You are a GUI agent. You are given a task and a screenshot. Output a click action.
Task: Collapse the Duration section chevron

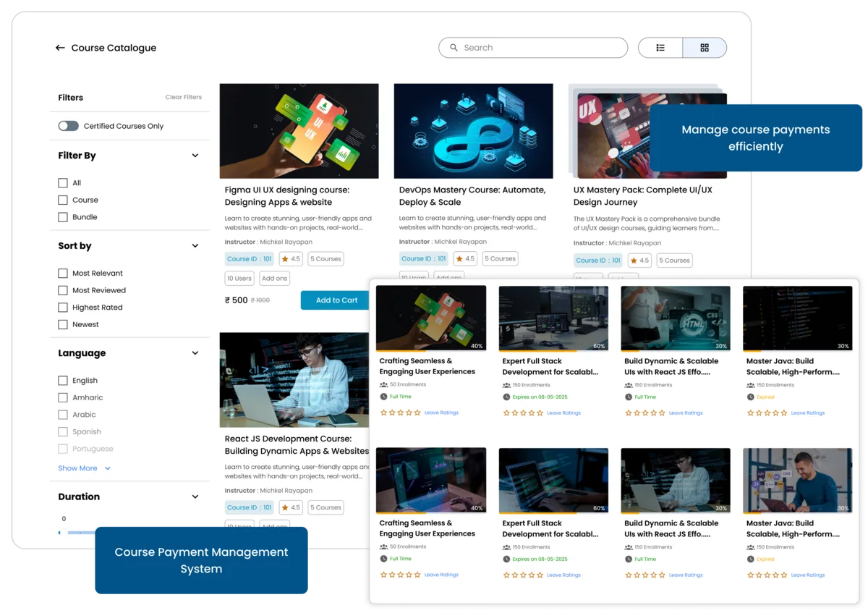pos(195,496)
